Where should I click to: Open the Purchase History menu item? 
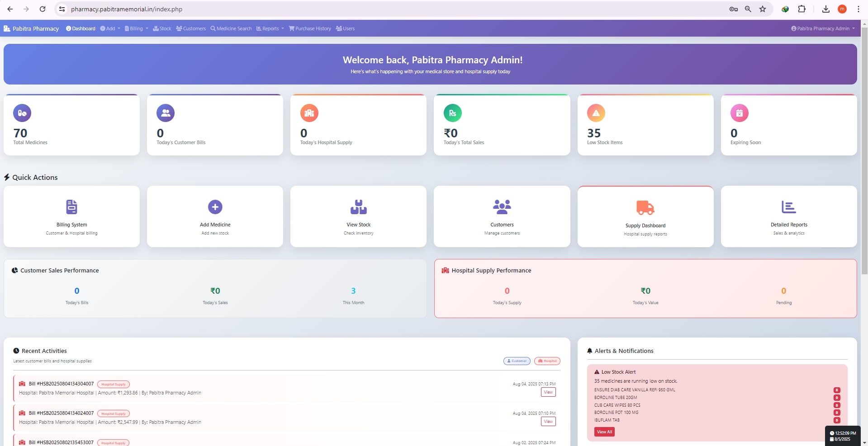pos(310,28)
